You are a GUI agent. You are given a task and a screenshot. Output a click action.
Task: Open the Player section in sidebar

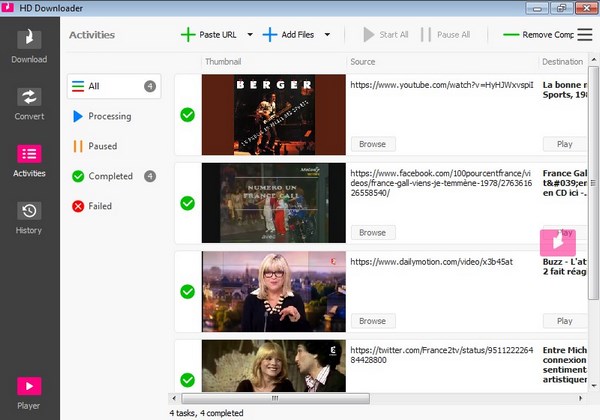coord(29,393)
